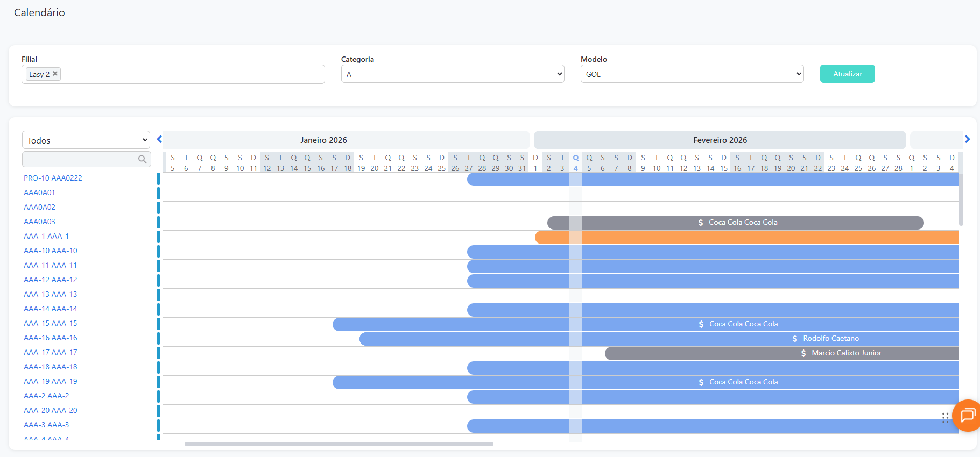Grab the chat widget drag handle
980x457 pixels.
tap(945, 418)
